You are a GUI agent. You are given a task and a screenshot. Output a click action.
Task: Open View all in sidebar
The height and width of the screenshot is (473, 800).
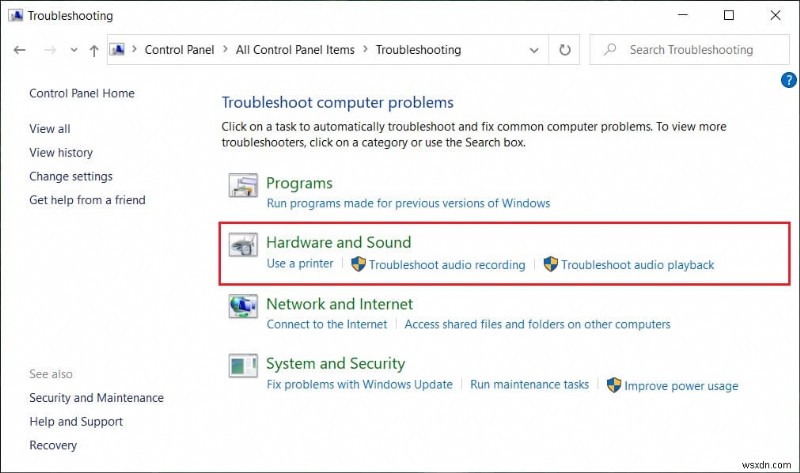[x=50, y=128]
